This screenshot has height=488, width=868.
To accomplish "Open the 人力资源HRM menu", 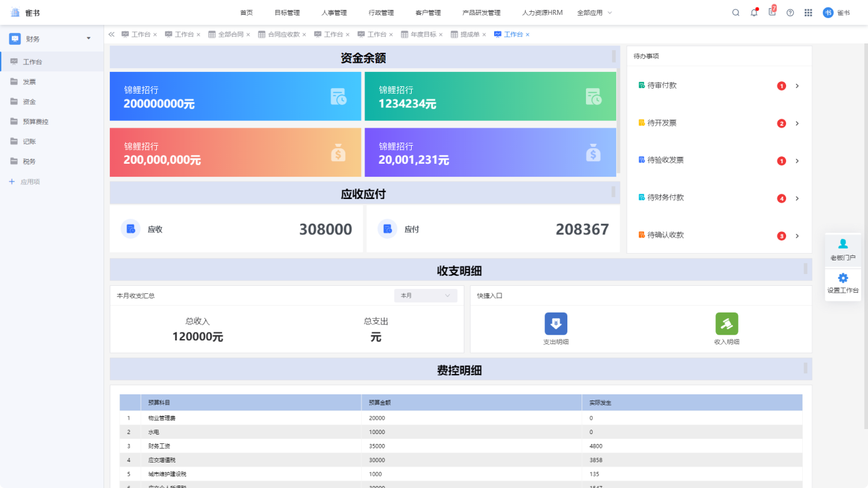I will click(x=542, y=12).
